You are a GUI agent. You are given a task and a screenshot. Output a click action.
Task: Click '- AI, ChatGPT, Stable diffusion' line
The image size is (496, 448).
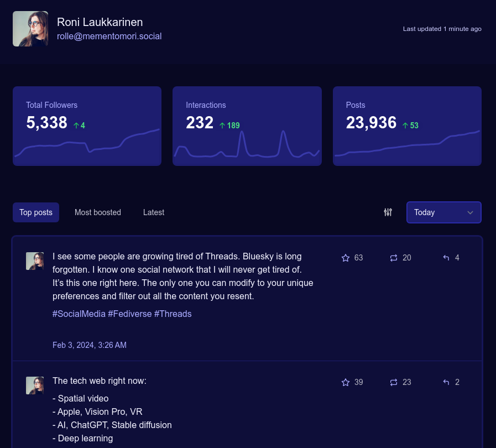[x=112, y=425]
